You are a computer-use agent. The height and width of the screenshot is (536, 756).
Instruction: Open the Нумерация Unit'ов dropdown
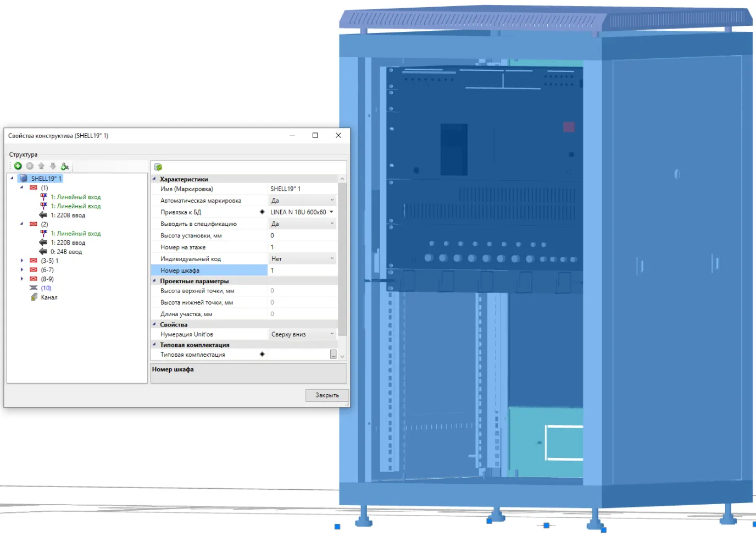pos(332,334)
